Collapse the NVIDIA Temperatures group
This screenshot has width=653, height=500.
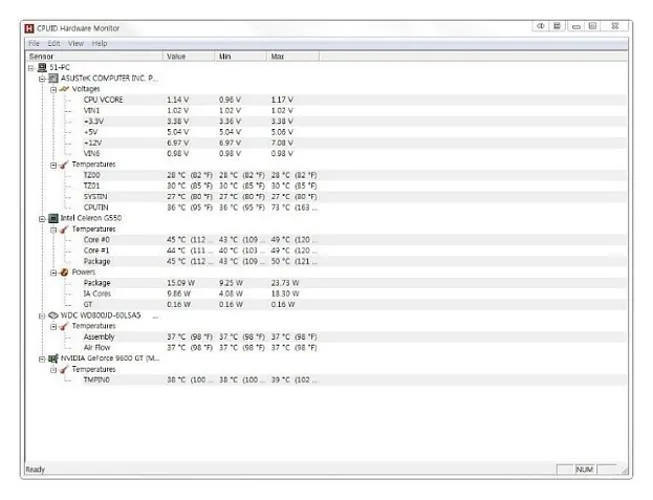pos(53,370)
